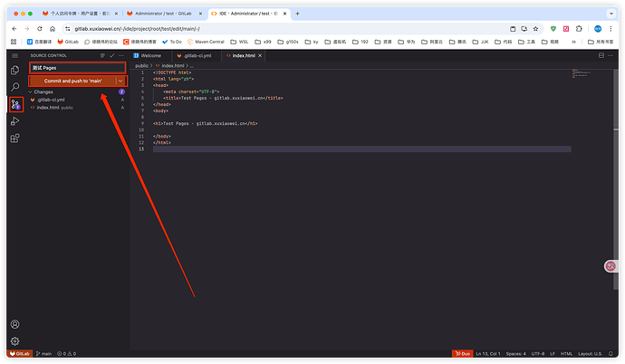Click the main branch in status bar
625x364 pixels.
43,353
